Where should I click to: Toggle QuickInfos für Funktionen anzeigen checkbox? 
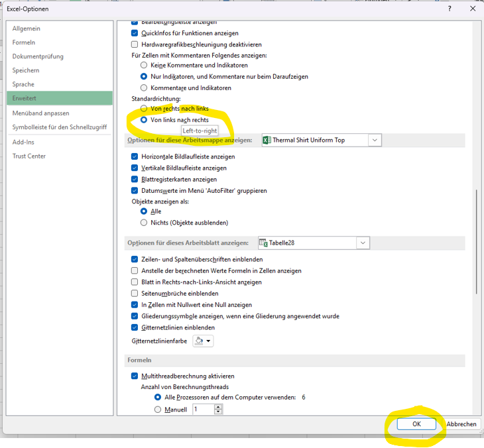(x=135, y=33)
